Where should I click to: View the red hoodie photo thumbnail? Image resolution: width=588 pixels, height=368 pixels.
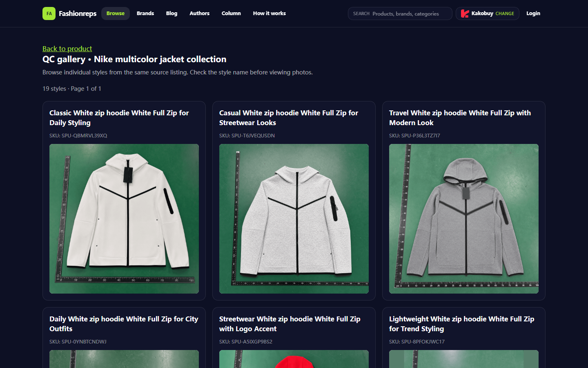click(x=294, y=359)
